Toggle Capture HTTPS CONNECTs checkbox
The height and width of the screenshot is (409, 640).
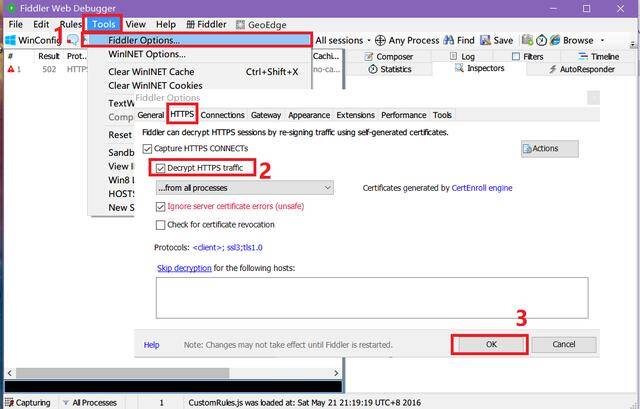click(147, 149)
